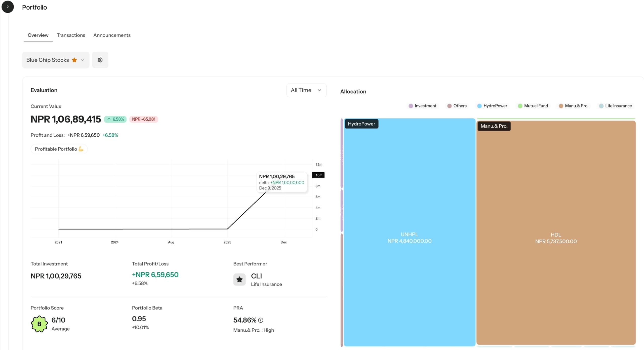Click the Profitable Portfolio badge
This screenshot has height=350, width=644.
tap(59, 149)
